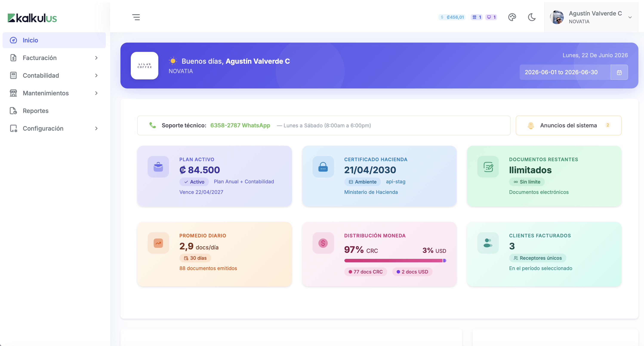Go to Inicio in the sidebar
The height and width of the screenshot is (346, 644).
point(54,40)
